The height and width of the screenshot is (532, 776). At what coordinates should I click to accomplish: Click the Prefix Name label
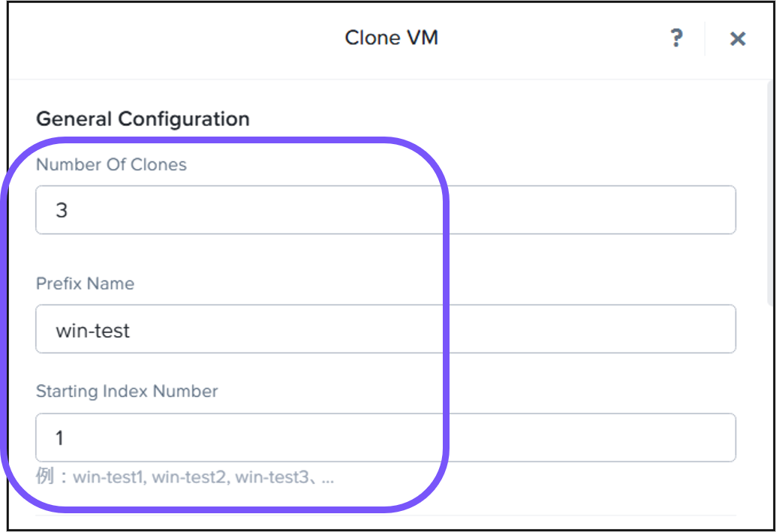[x=85, y=284]
